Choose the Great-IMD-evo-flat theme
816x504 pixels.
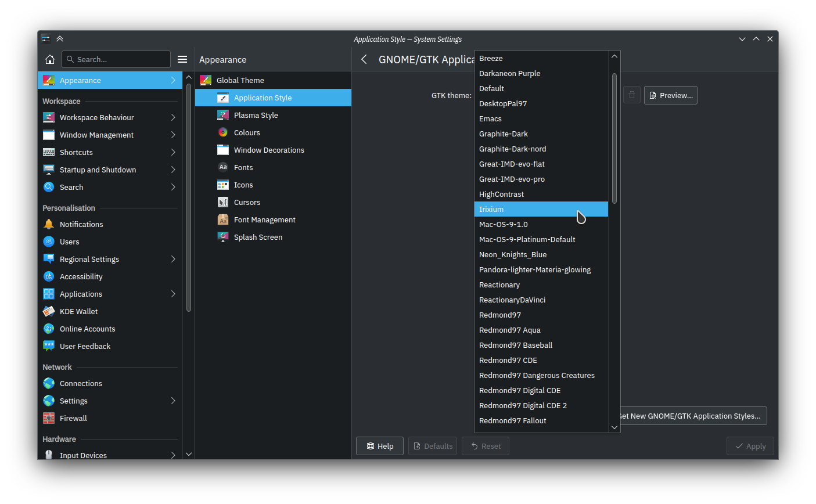coord(541,164)
